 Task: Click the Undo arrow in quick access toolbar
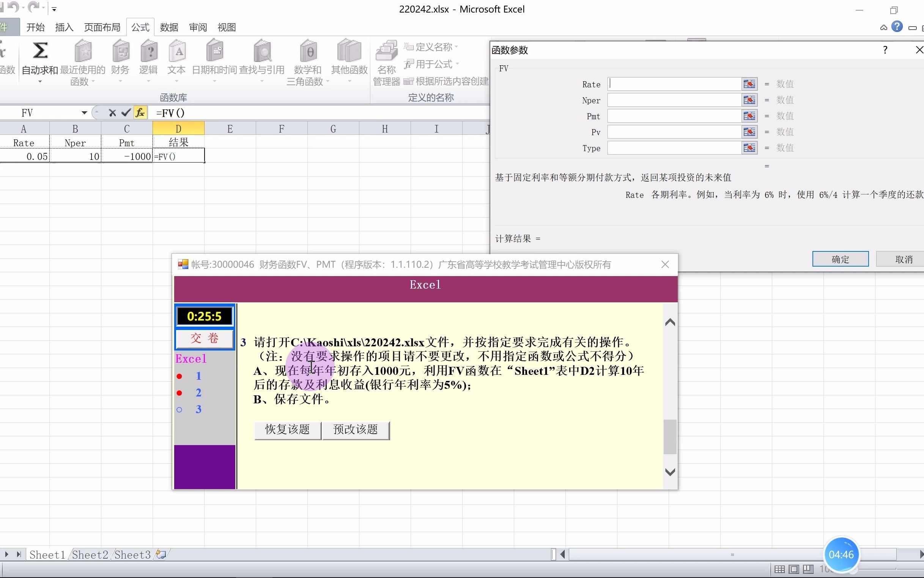pos(13,6)
